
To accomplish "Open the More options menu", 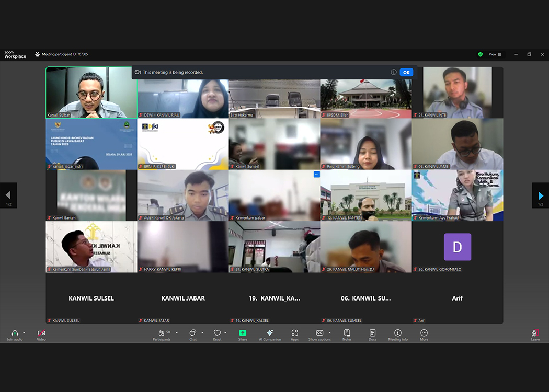I will 424,333.
